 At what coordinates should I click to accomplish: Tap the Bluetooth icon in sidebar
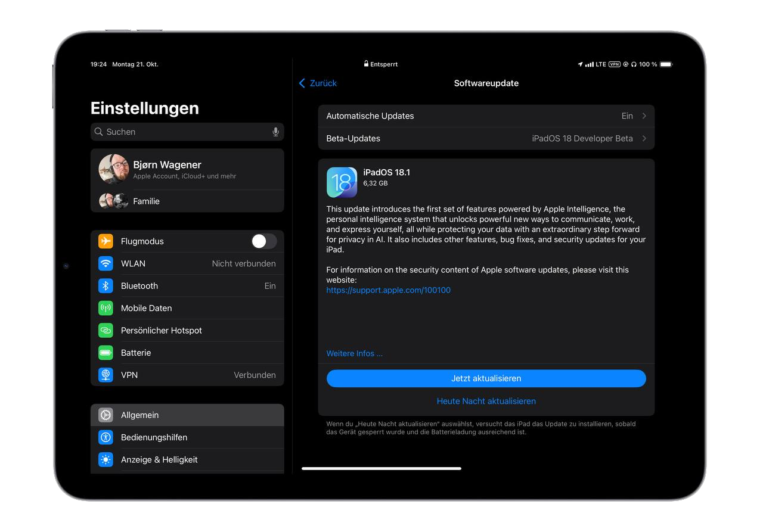[106, 286]
